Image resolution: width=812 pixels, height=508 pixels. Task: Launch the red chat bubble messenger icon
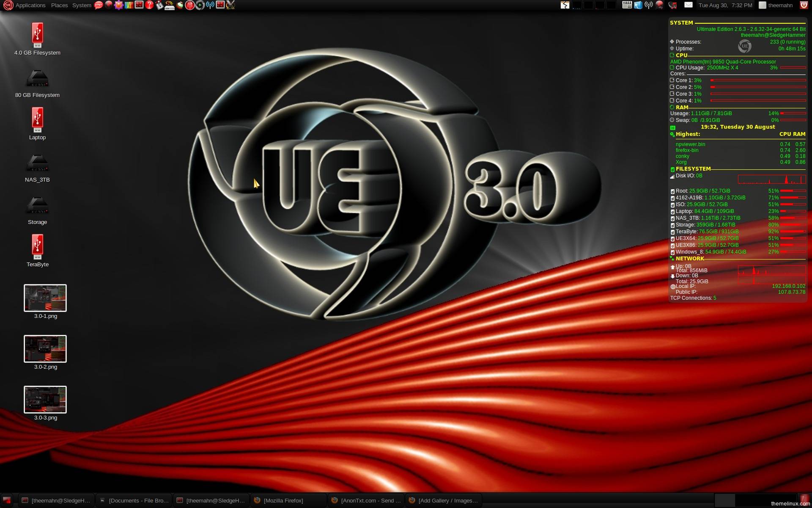99,5
